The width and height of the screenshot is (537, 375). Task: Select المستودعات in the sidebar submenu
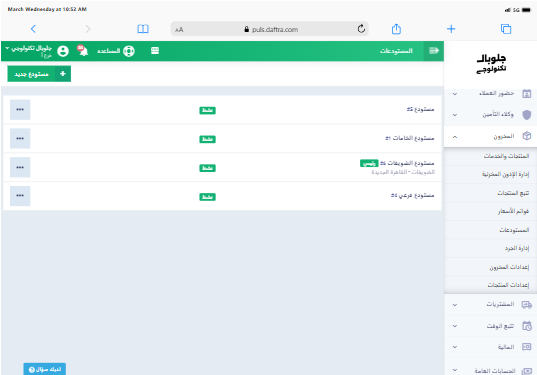click(x=514, y=230)
